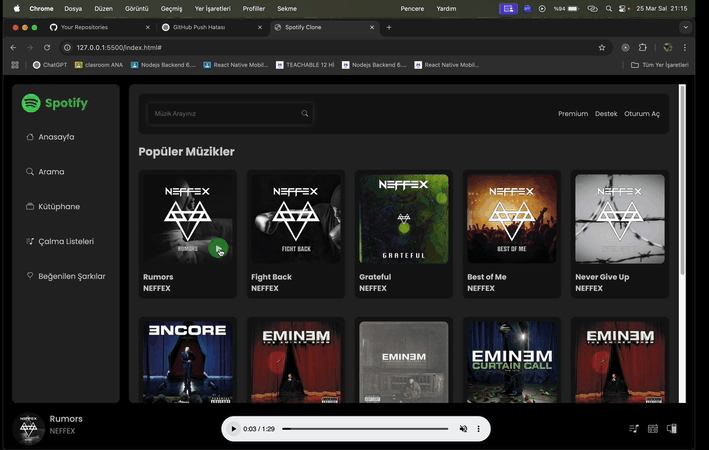Click the Müzik Arayınız search field
Image resolution: width=709 pixels, height=450 pixels.
[230, 114]
